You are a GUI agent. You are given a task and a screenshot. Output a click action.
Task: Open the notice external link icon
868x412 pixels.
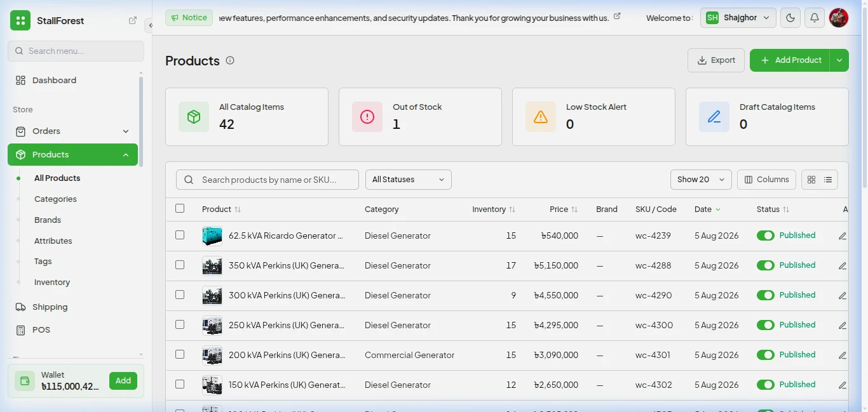point(617,17)
